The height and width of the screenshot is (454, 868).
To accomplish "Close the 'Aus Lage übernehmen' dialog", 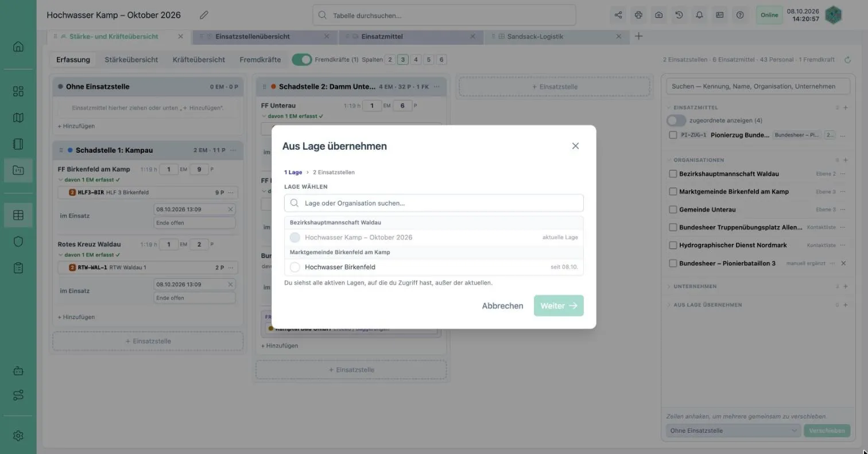I will pos(575,146).
